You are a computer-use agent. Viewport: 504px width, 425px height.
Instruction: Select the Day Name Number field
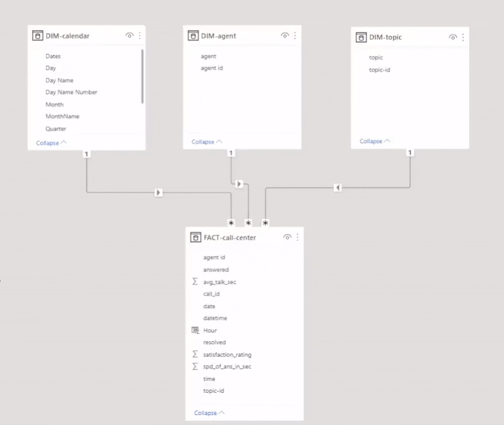71,92
